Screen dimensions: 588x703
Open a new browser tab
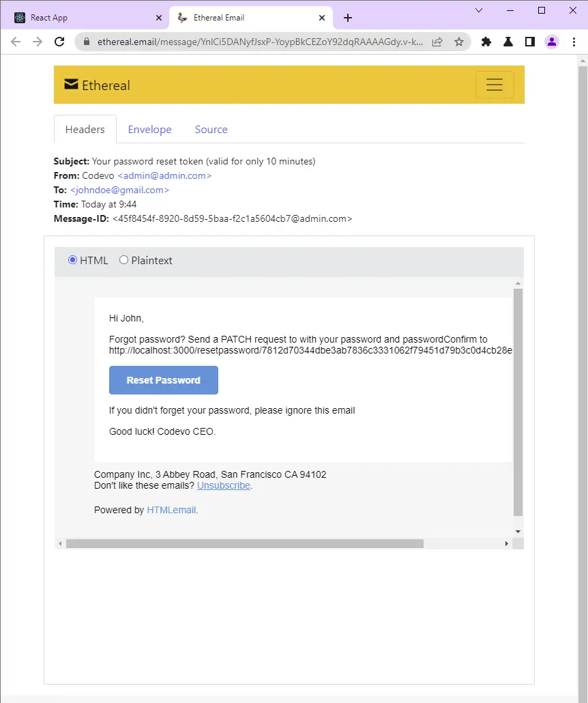(x=348, y=18)
